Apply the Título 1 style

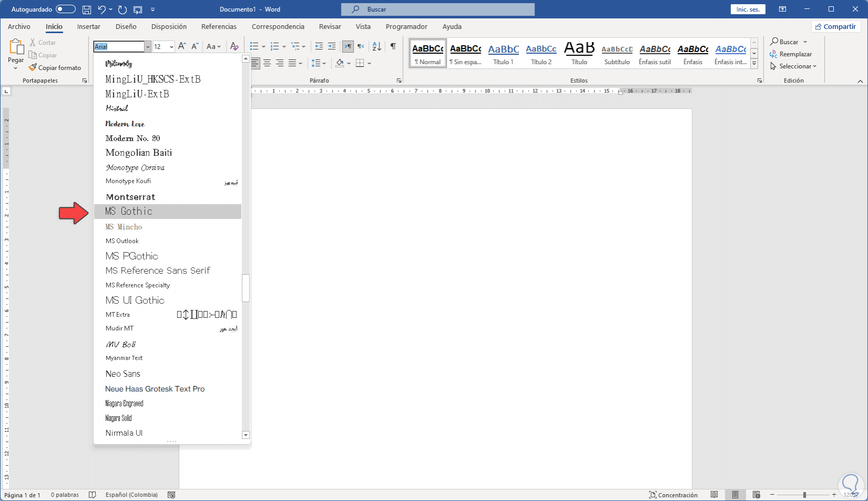(x=503, y=54)
